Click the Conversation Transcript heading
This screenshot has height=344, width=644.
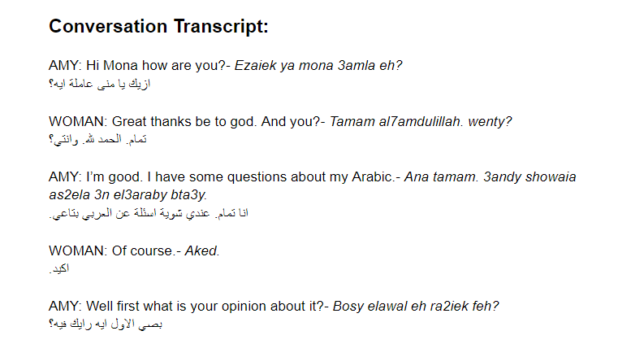(x=158, y=26)
